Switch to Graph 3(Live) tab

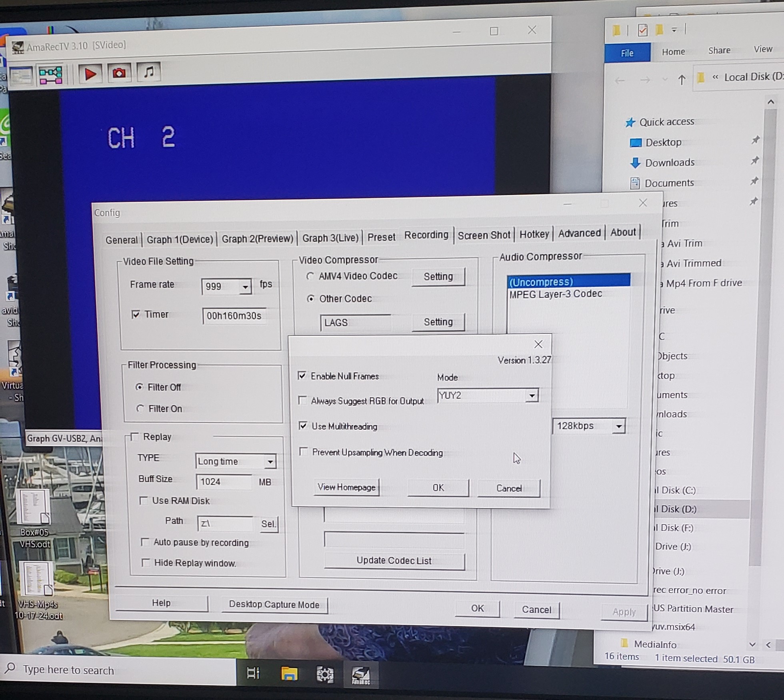pyautogui.click(x=330, y=238)
